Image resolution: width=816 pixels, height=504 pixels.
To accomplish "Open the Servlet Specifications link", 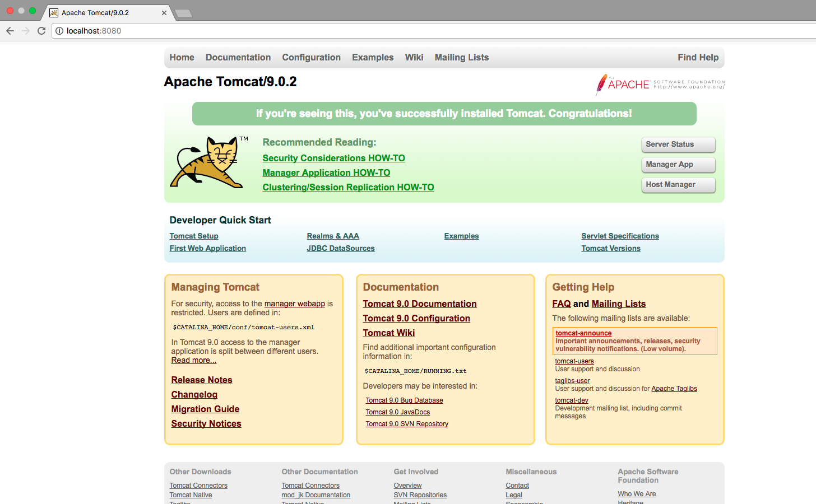I will (x=620, y=236).
